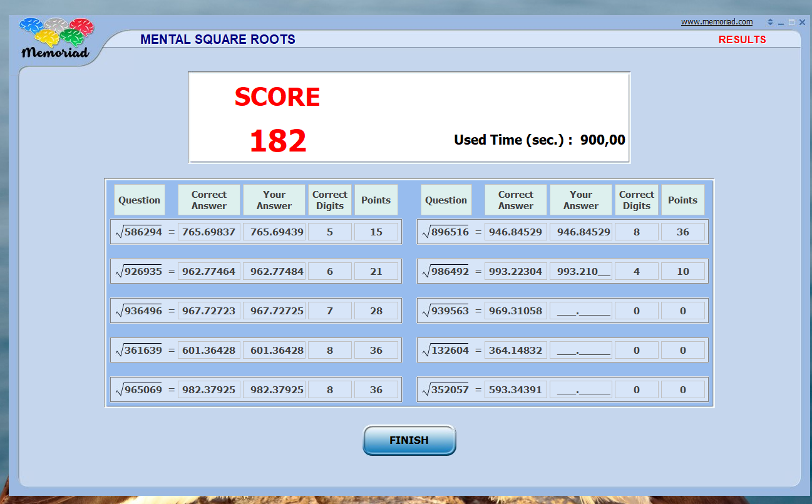Close the Memoriad application window
The width and height of the screenshot is (812, 504).
coord(802,22)
